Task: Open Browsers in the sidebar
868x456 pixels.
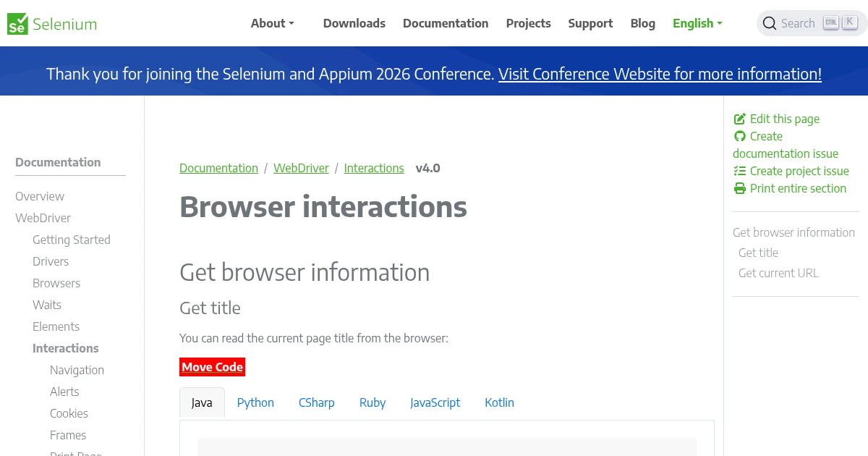Action: point(56,283)
